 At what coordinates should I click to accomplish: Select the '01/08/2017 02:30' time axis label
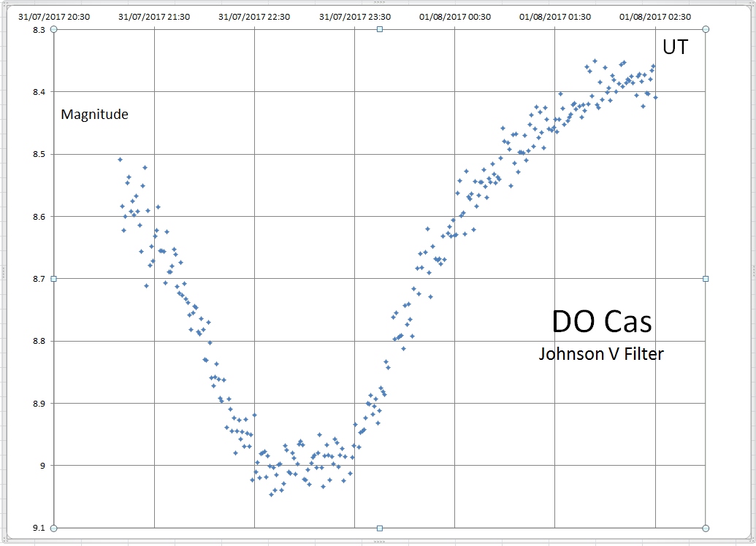pyautogui.click(x=655, y=17)
